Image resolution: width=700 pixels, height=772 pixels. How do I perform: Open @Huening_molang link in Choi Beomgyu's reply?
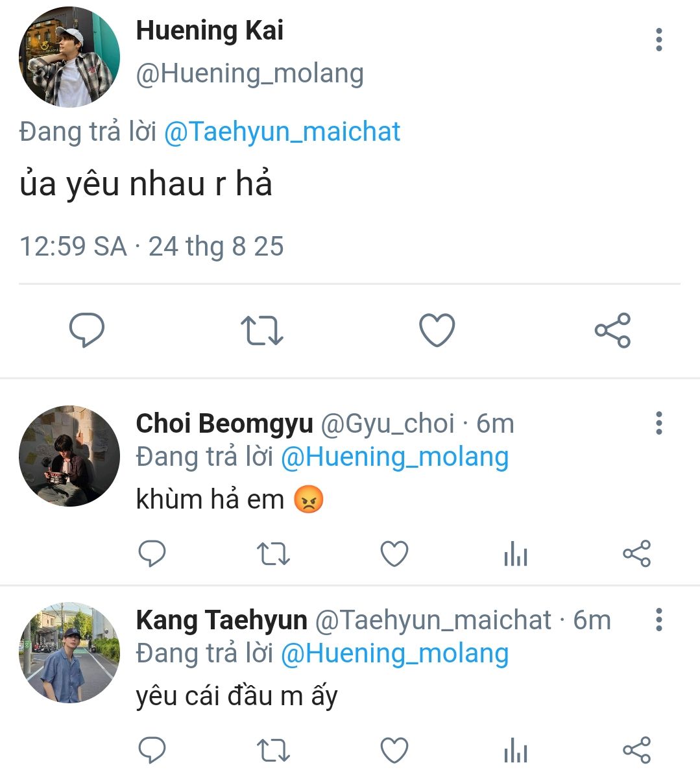click(x=394, y=457)
